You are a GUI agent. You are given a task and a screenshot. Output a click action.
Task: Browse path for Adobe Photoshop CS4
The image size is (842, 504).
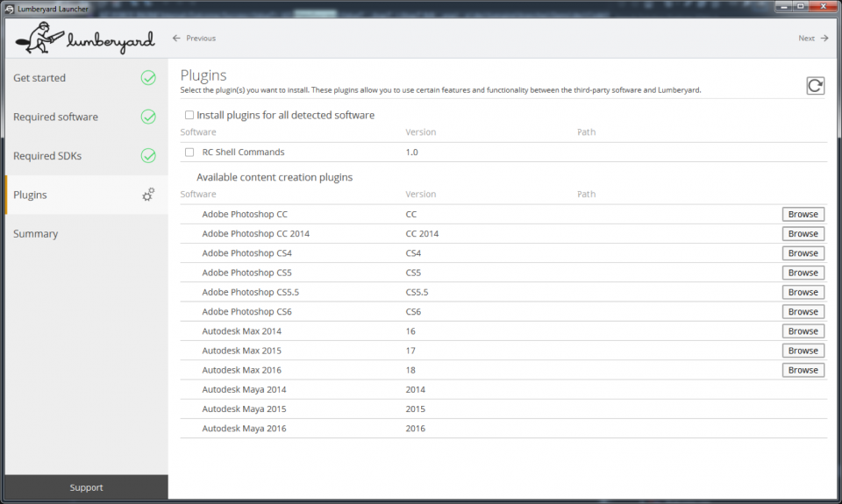pos(803,253)
